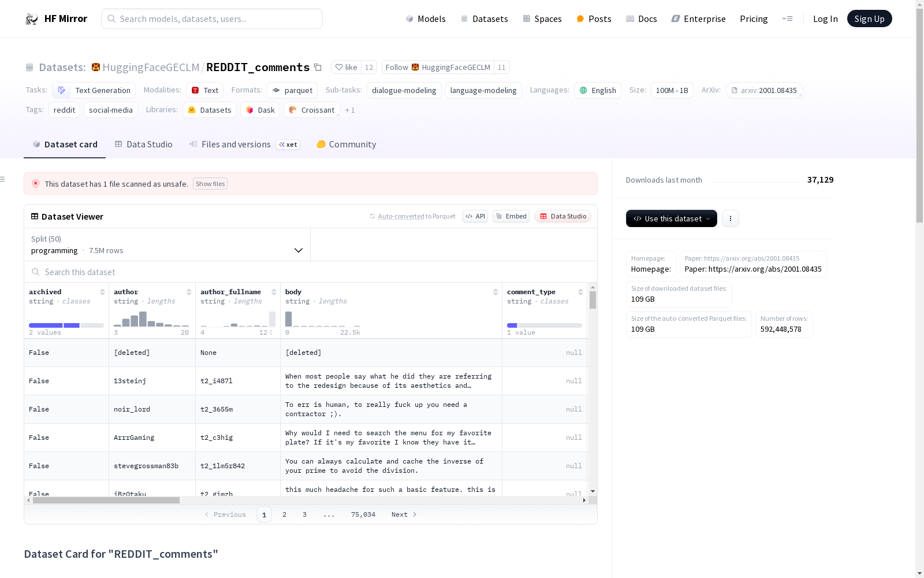Follow HuggingFaceGECLM
Viewport: 924px width, 578px height.
click(x=438, y=67)
